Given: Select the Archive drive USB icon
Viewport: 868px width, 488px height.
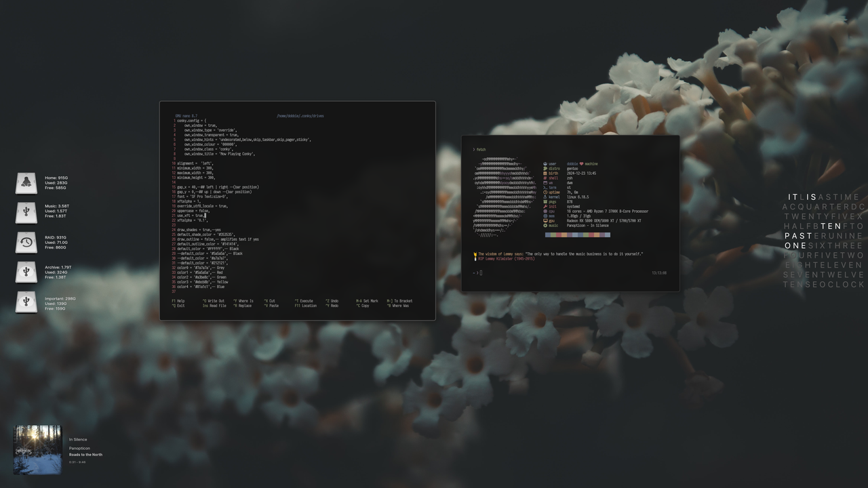Looking at the screenshot, I should pyautogui.click(x=26, y=271).
